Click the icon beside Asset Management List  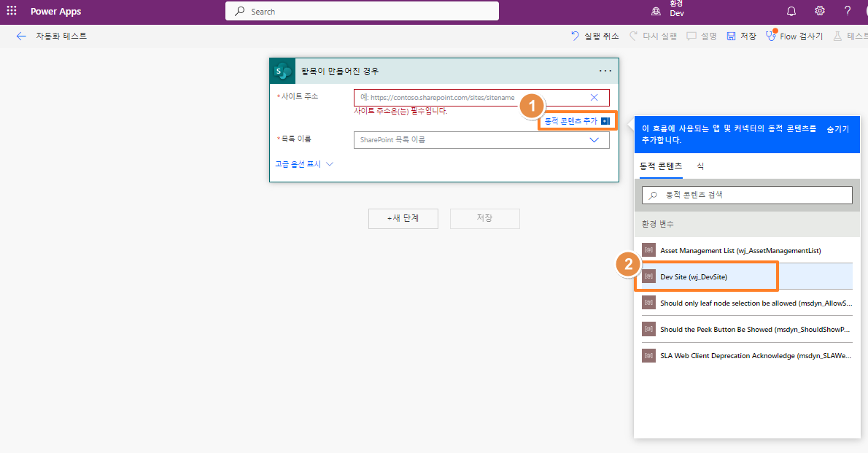[648, 249]
